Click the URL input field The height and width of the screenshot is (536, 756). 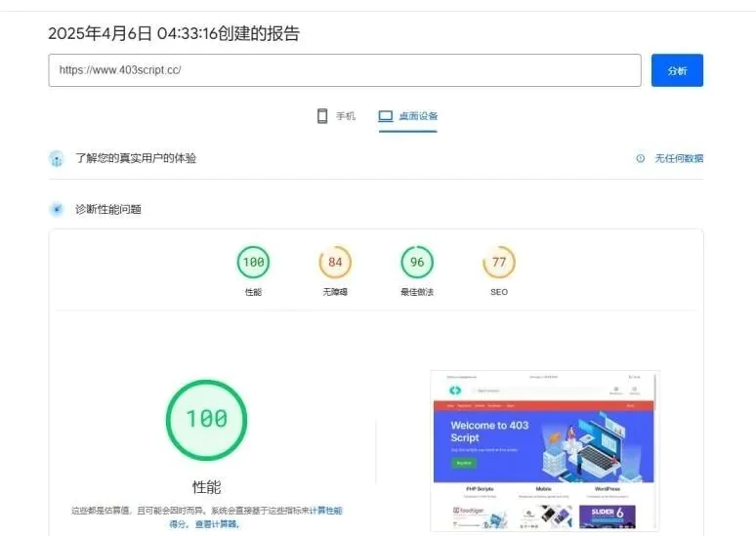(344, 70)
